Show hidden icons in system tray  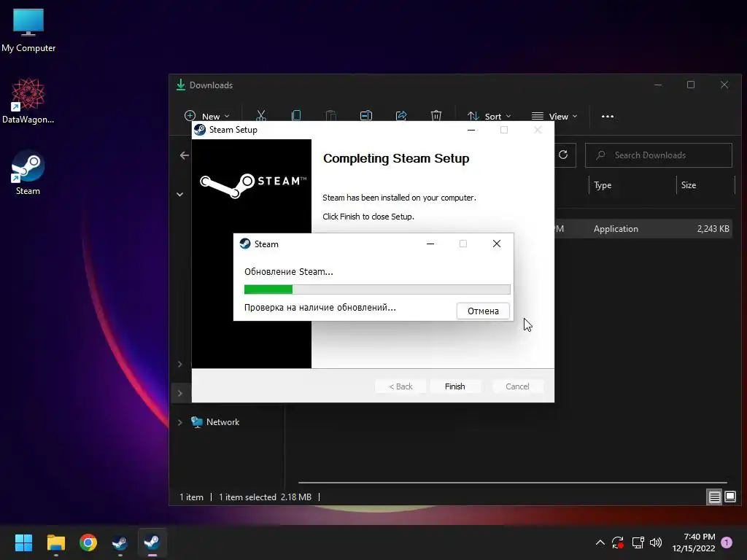click(600, 542)
